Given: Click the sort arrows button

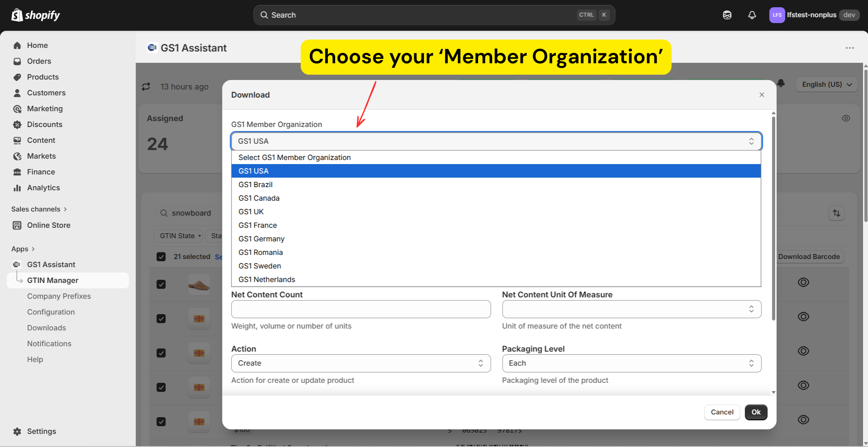Looking at the screenshot, I should pyautogui.click(x=836, y=213).
